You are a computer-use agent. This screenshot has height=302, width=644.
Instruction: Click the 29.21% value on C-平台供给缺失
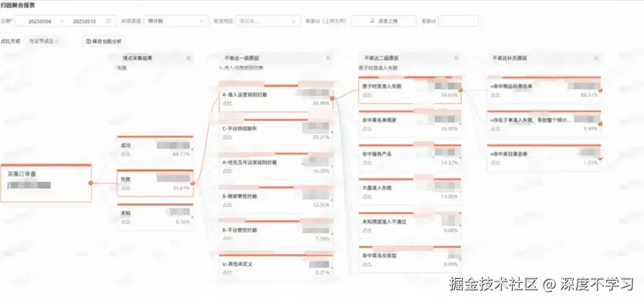(x=321, y=138)
